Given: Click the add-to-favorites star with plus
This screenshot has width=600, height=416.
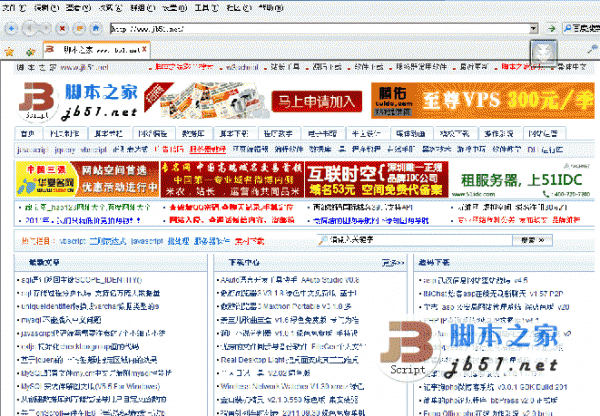Looking at the screenshot, I should coord(30,51).
